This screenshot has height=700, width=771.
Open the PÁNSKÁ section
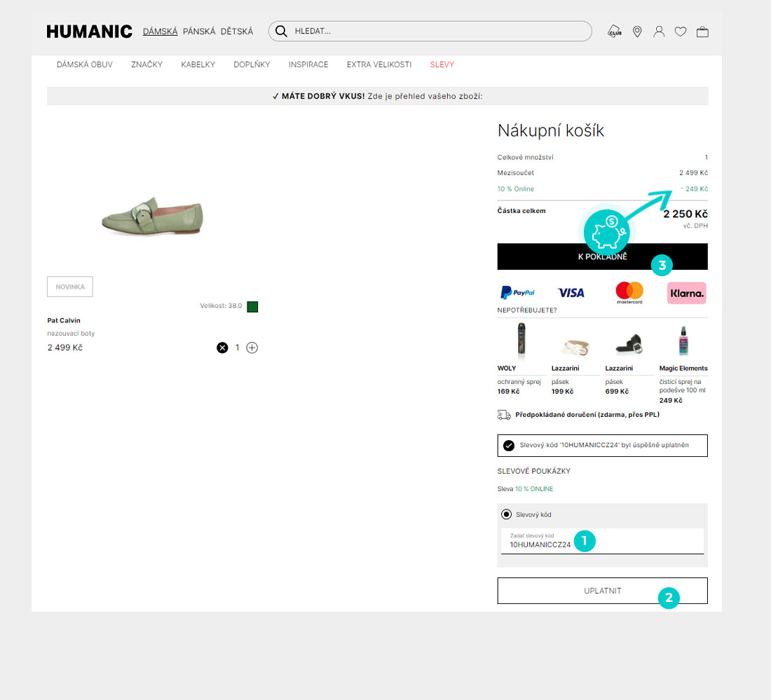[199, 32]
